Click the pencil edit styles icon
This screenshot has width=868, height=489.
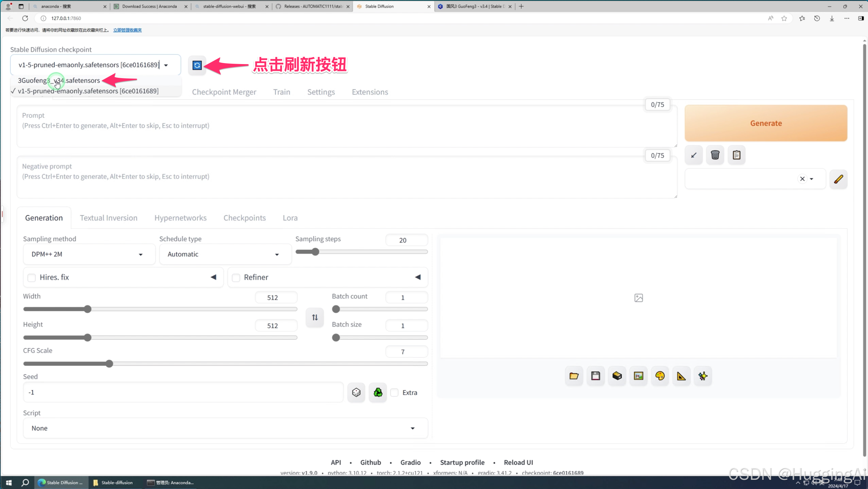(838, 179)
